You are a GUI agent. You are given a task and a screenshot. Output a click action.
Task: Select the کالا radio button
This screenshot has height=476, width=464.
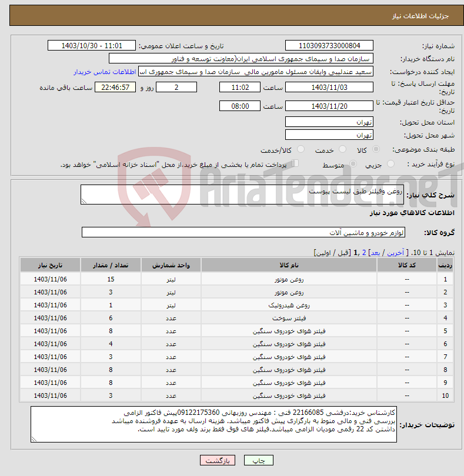376,149
